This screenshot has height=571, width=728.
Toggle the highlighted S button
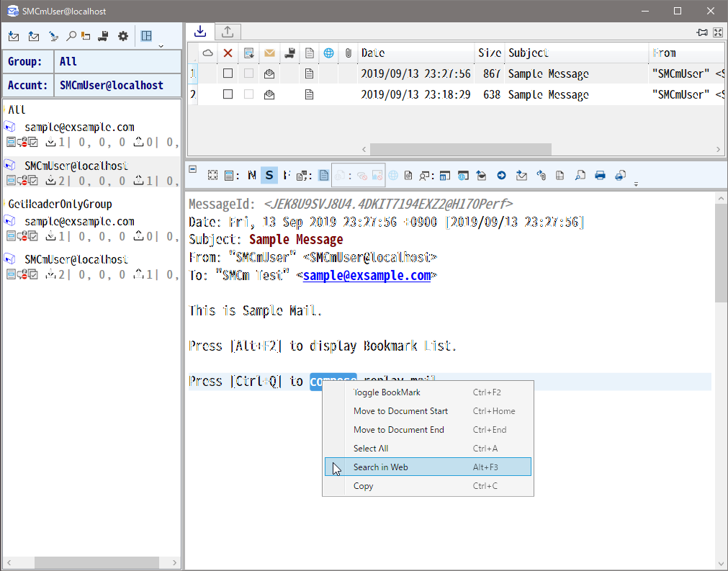click(x=269, y=175)
